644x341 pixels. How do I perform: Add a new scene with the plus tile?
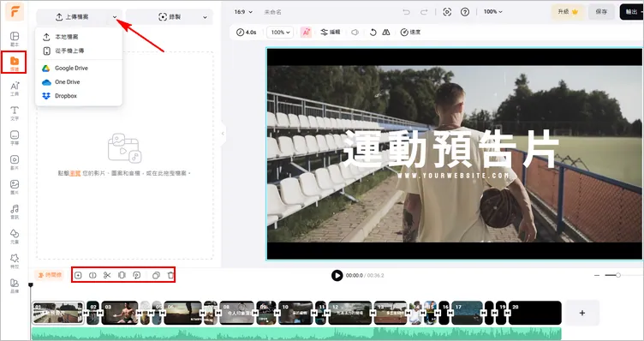pyautogui.click(x=582, y=313)
